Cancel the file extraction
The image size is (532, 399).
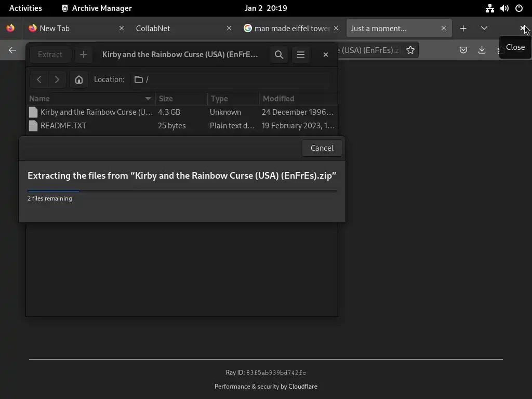(x=322, y=148)
